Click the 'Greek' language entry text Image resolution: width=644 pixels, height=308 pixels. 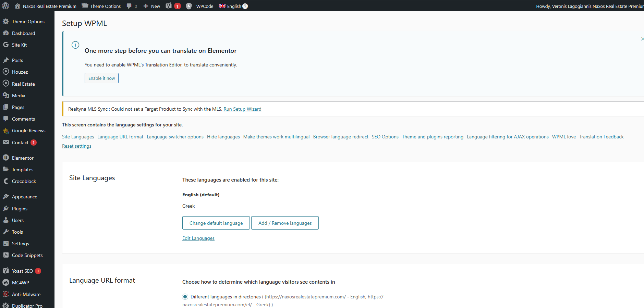pyautogui.click(x=189, y=206)
